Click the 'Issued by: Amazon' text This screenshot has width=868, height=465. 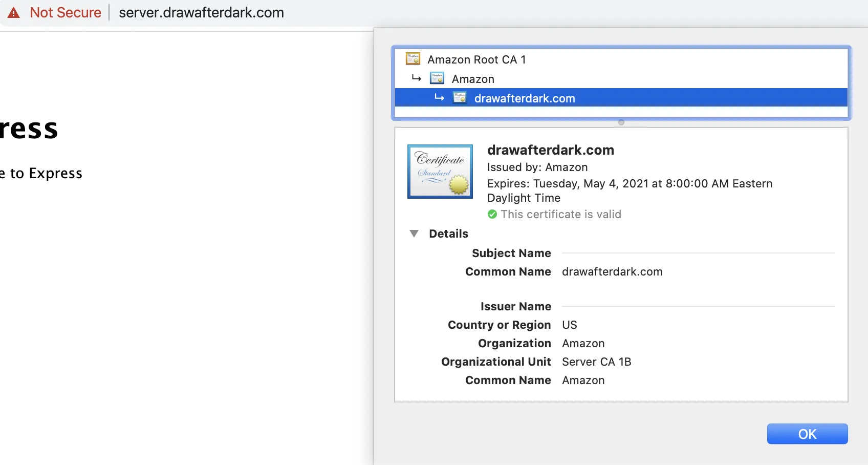(537, 167)
